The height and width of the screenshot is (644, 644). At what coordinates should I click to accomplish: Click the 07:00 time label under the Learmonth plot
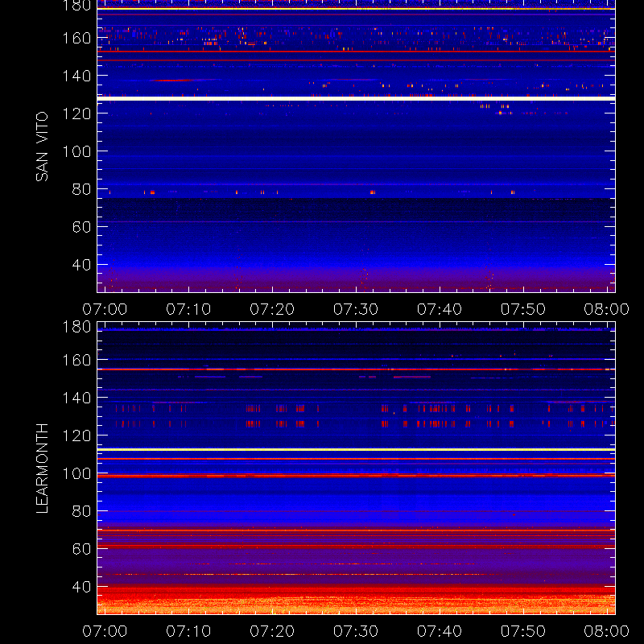(x=105, y=631)
